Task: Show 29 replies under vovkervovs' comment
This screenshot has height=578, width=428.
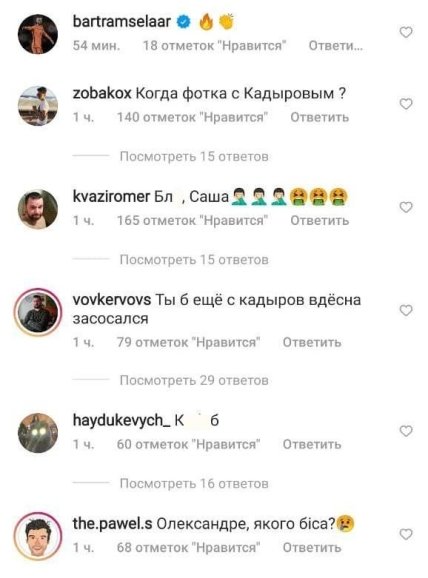Action: (x=194, y=380)
